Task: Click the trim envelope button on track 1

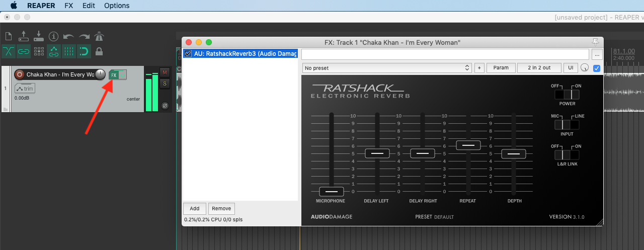Action: (25, 89)
